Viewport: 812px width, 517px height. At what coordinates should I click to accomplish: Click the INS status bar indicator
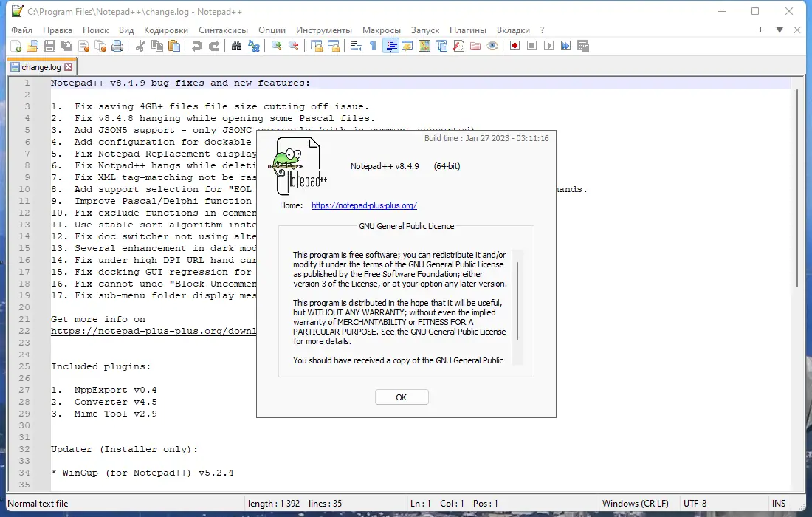click(779, 504)
